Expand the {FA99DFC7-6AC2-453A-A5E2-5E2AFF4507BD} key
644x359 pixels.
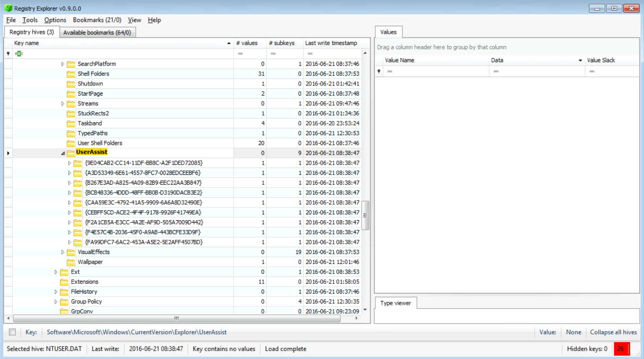70,242
